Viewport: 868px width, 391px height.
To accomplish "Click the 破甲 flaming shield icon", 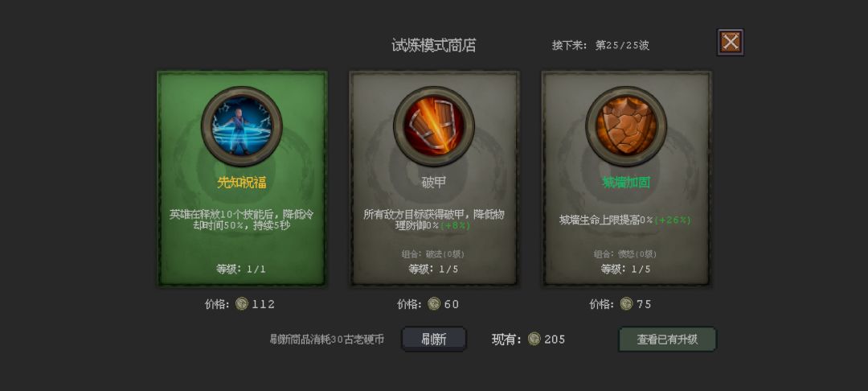I will [x=434, y=126].
